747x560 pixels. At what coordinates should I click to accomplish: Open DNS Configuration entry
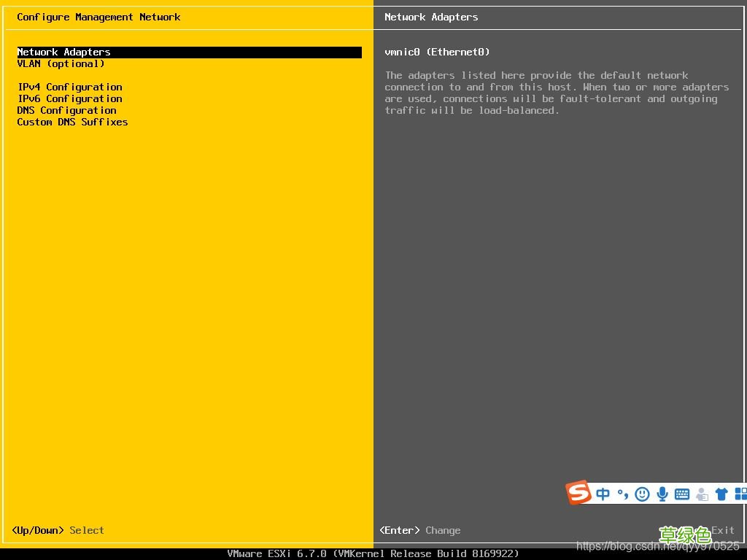(x=67, y=111)
